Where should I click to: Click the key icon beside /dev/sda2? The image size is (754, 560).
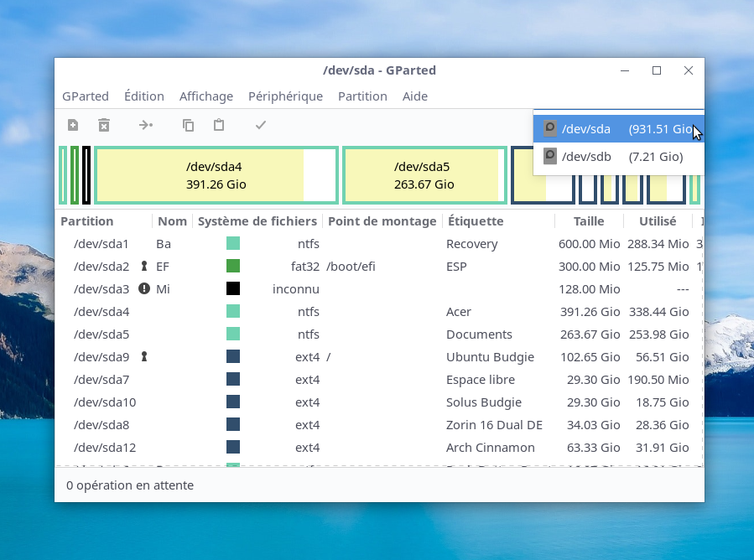[x=144, y=266]
